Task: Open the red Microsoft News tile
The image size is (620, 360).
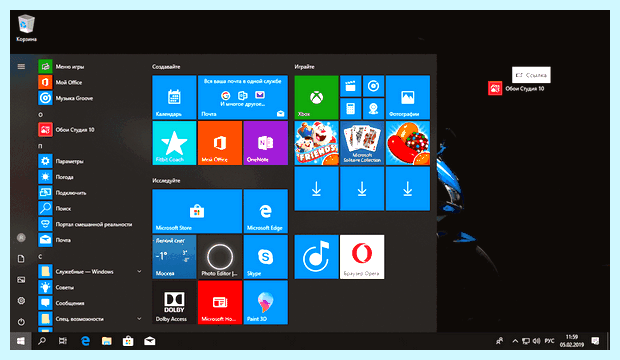Action: pyautogui.click(x=219, y=302)
